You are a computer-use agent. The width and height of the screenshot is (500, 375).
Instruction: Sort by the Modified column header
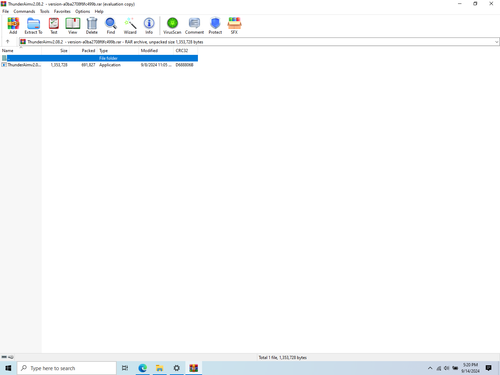[x=156, y=51]
